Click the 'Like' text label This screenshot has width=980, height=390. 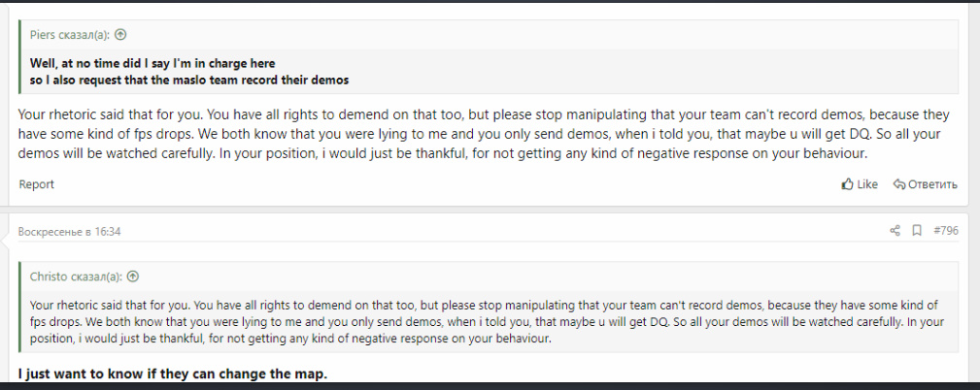867,184
